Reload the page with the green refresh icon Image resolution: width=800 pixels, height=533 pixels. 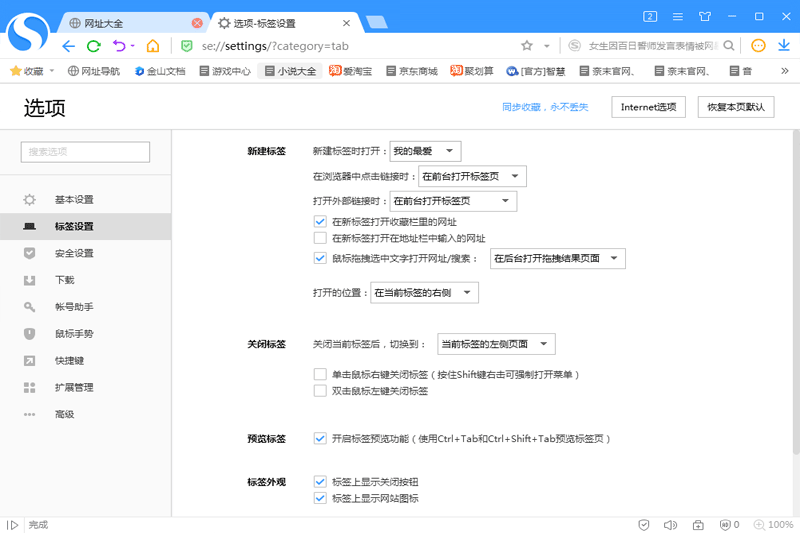point(94,46)
